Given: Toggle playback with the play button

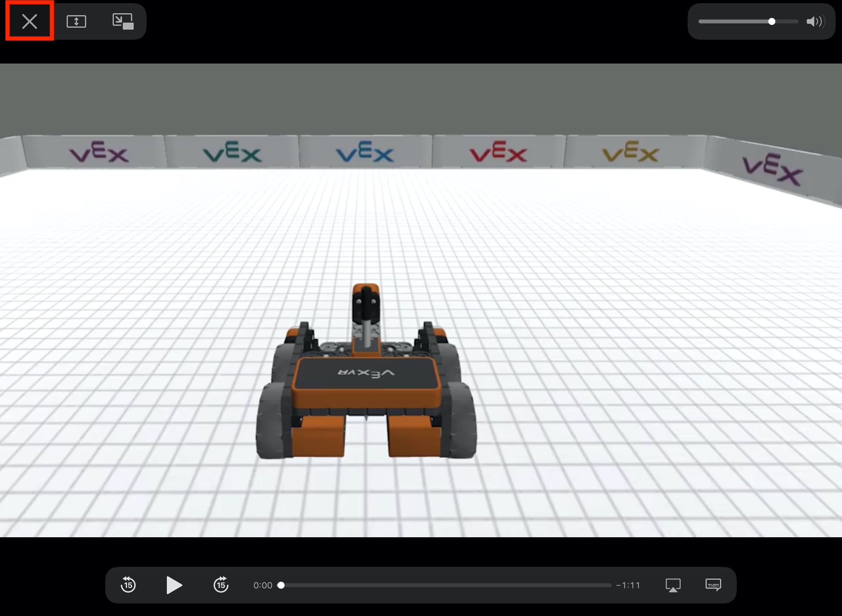Looking at the screenshot, I should pos(174,585).
